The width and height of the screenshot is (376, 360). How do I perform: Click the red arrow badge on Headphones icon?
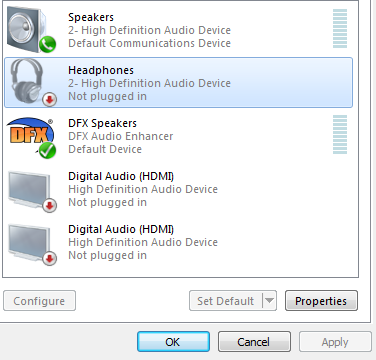click(49, 99)
